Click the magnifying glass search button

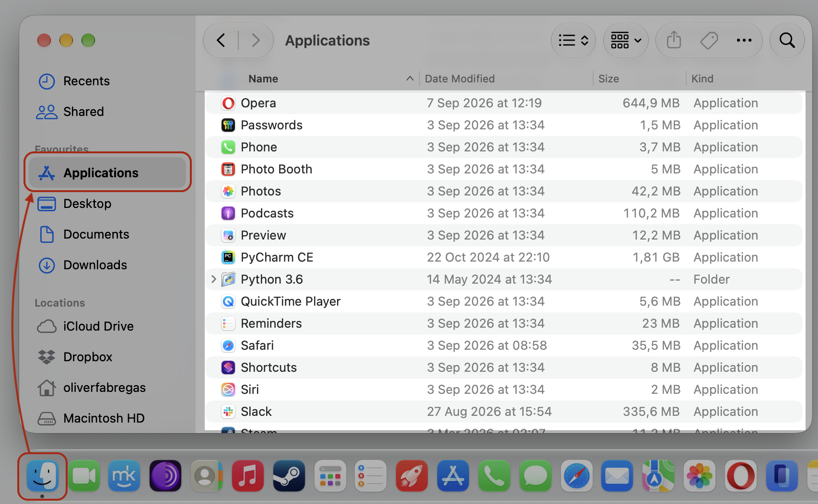[x=787, y=40]
